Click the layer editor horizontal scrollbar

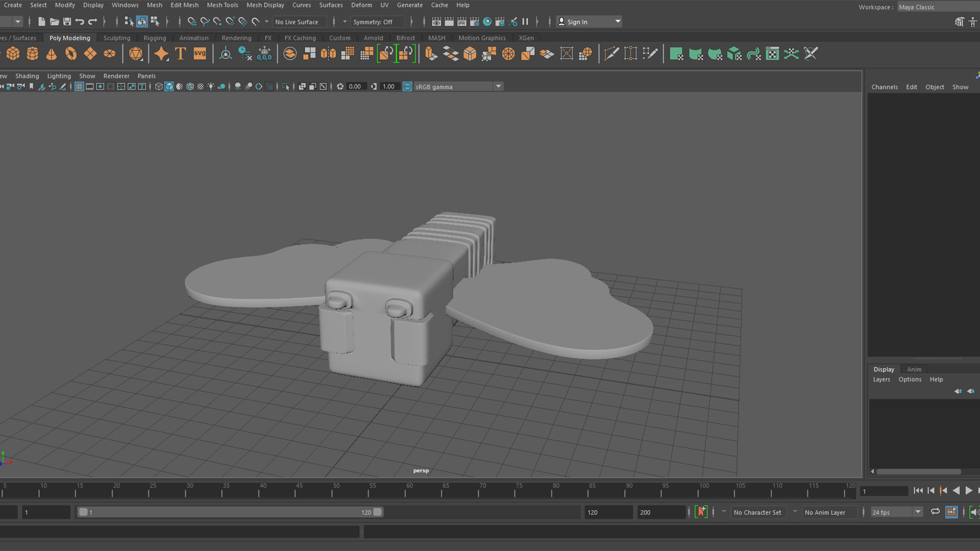pos(919,471)
